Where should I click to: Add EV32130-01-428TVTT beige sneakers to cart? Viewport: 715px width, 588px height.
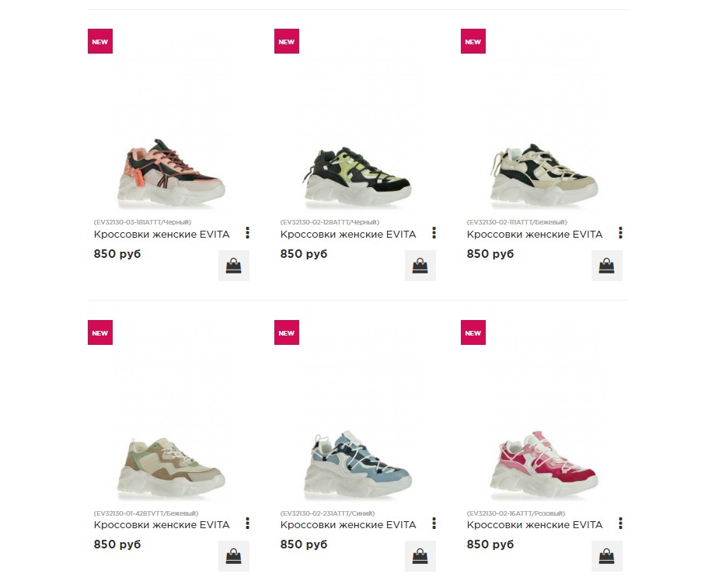(x=233, y=555)
